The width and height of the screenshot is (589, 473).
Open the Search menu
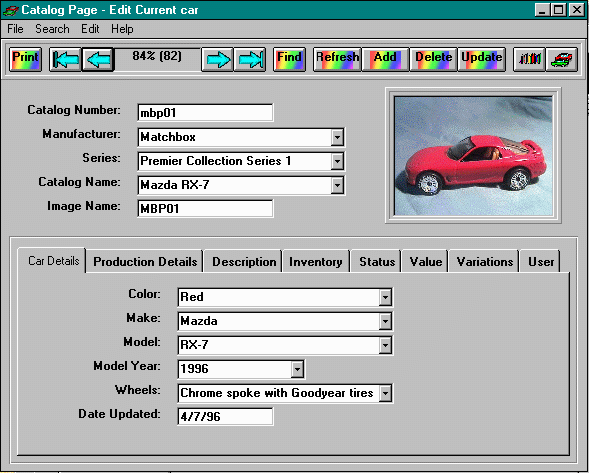(52, 29)
